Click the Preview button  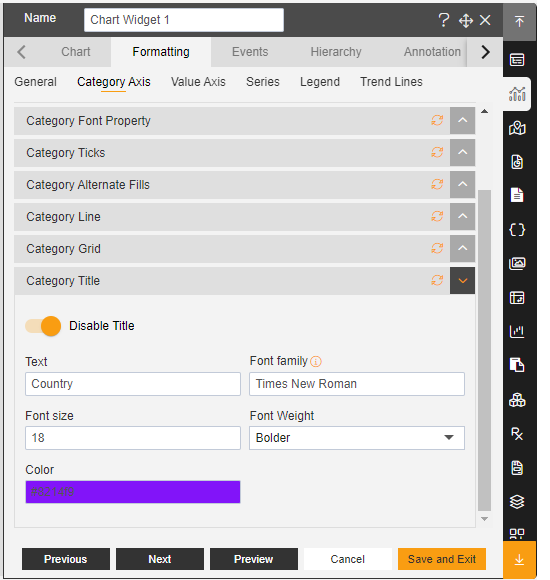pyautogui.click(x=253, y=559)
